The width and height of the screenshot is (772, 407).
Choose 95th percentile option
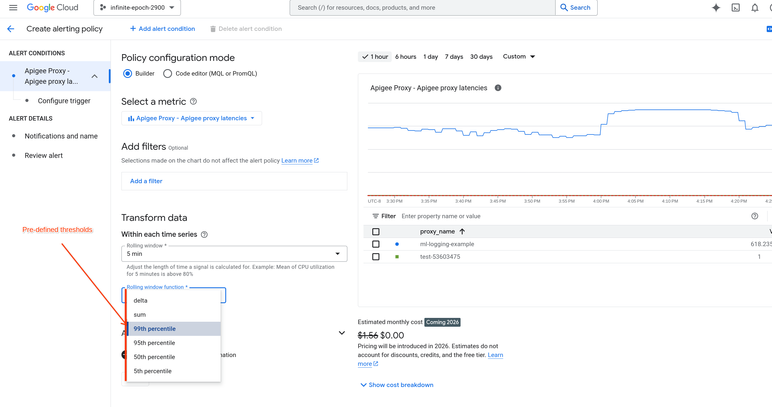point(174,343)
